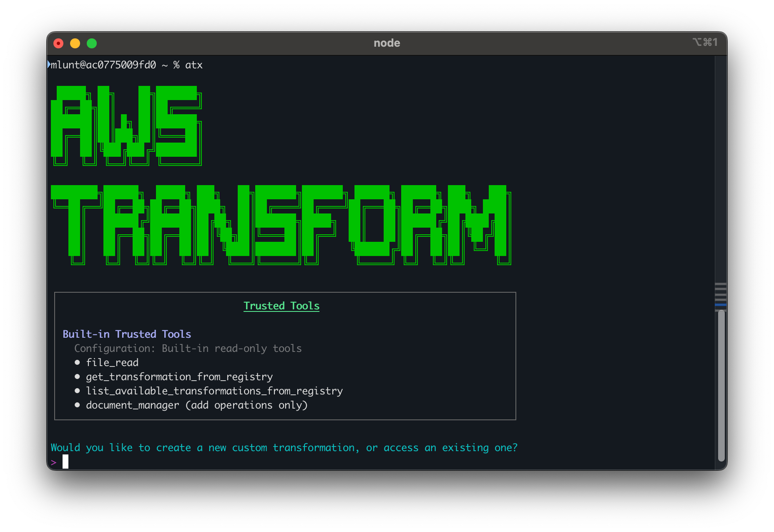Select 'get_transformation_from_registry' tool entry
The height and width of the screenshot is (532, 774).
click(179, 377)
